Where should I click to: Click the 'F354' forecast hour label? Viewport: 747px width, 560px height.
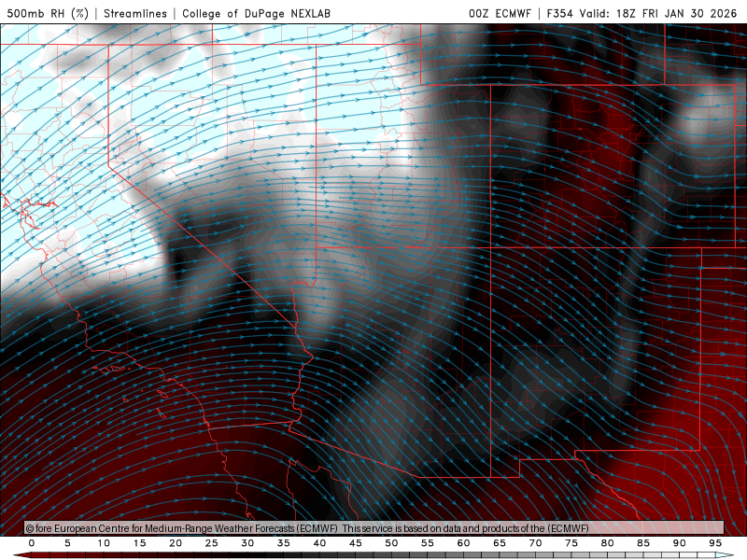(559, 13)
